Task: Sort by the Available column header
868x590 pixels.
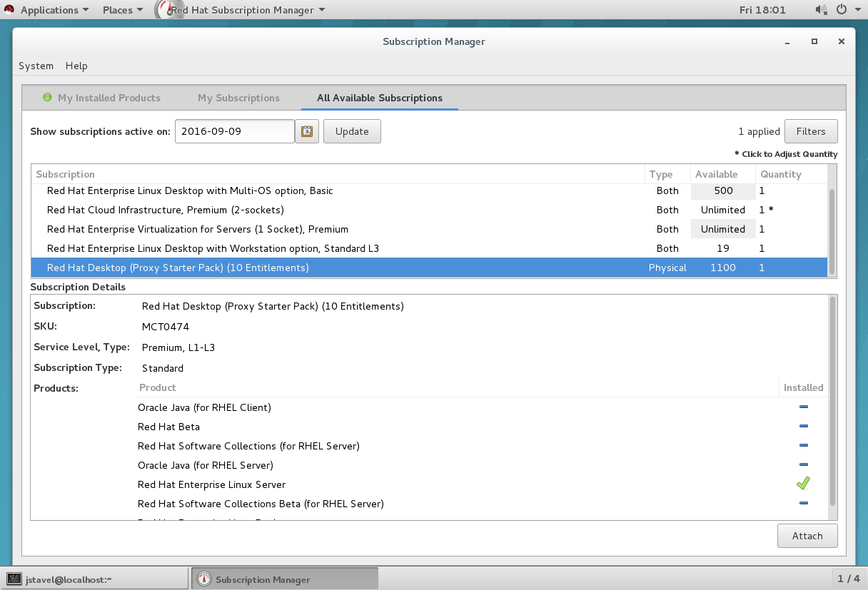Action: 723,174
